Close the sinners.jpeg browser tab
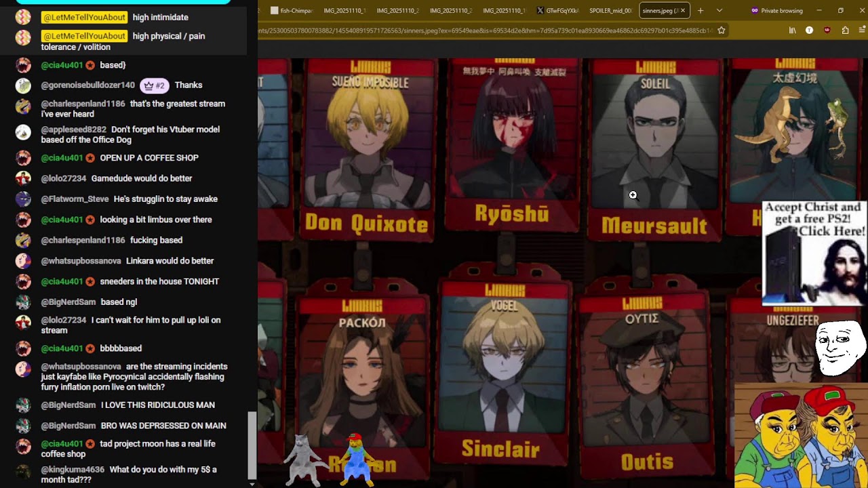The image size is (868, 488). (683, 10)
